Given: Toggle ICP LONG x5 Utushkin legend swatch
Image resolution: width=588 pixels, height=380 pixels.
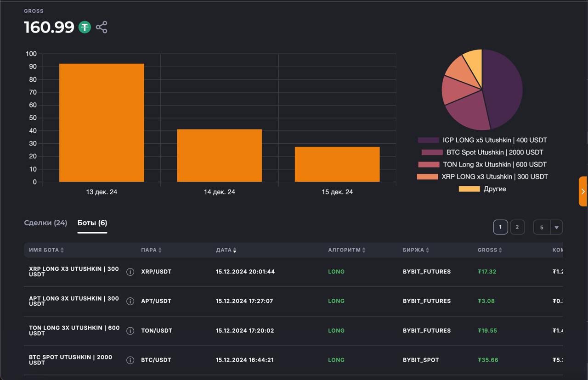Looking at the screenshot, I should (x=428, y=140).
